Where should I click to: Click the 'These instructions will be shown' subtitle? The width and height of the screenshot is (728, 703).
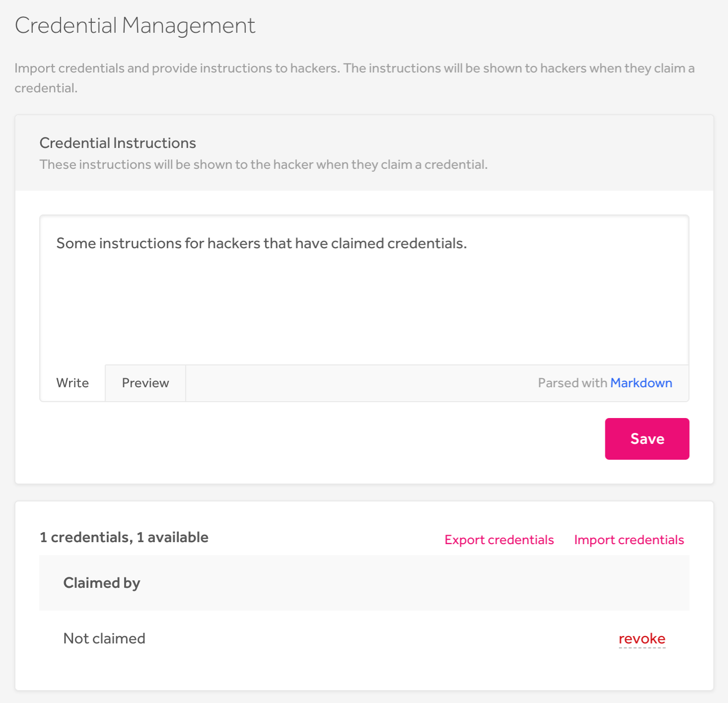(x=263, y=164)
